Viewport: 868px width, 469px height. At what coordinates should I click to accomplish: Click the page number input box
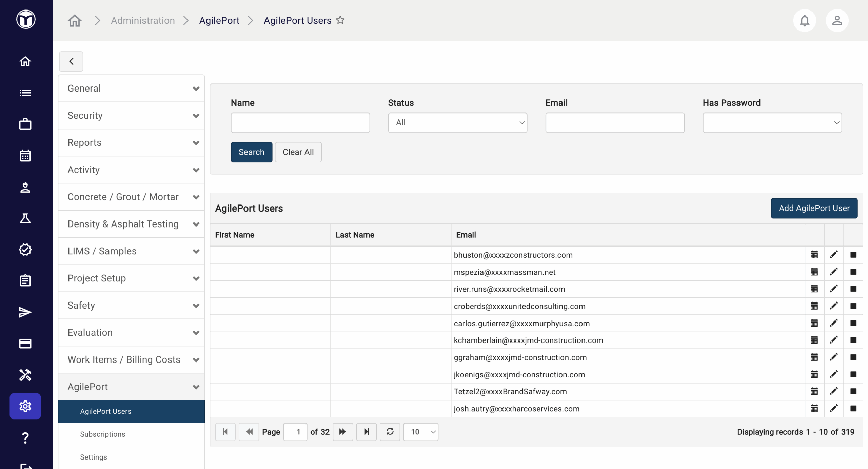pyautogui.click(x=295, y=432)
